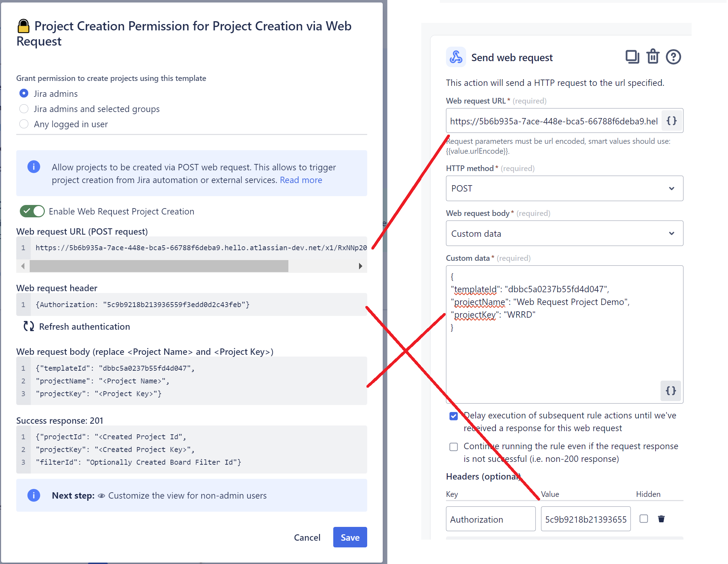Select the Any logged in user option

point(24,124)
